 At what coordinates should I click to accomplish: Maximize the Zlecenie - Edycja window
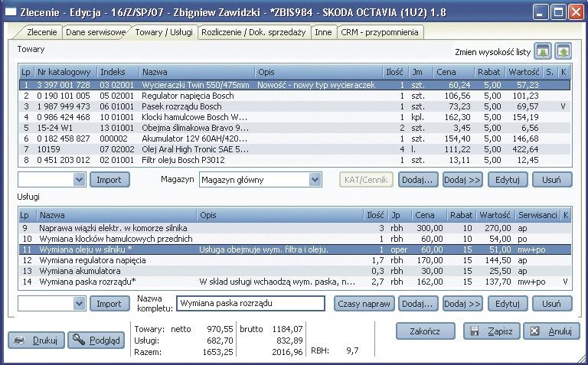557,12
